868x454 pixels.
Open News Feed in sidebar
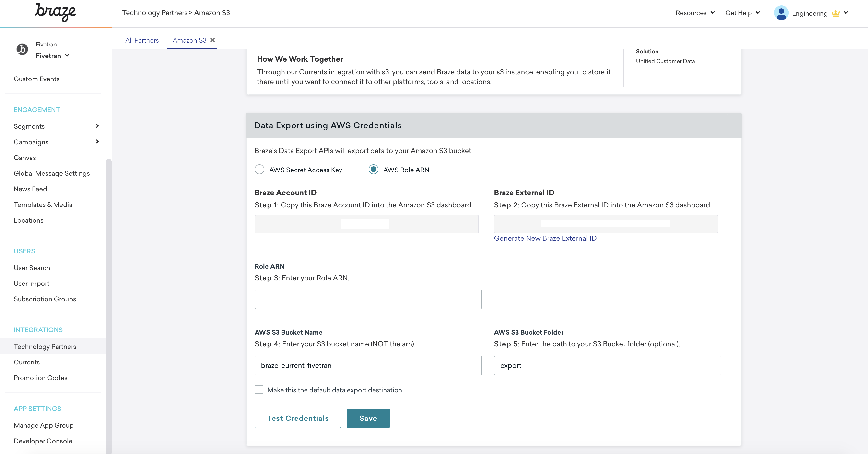pos(30,189)
